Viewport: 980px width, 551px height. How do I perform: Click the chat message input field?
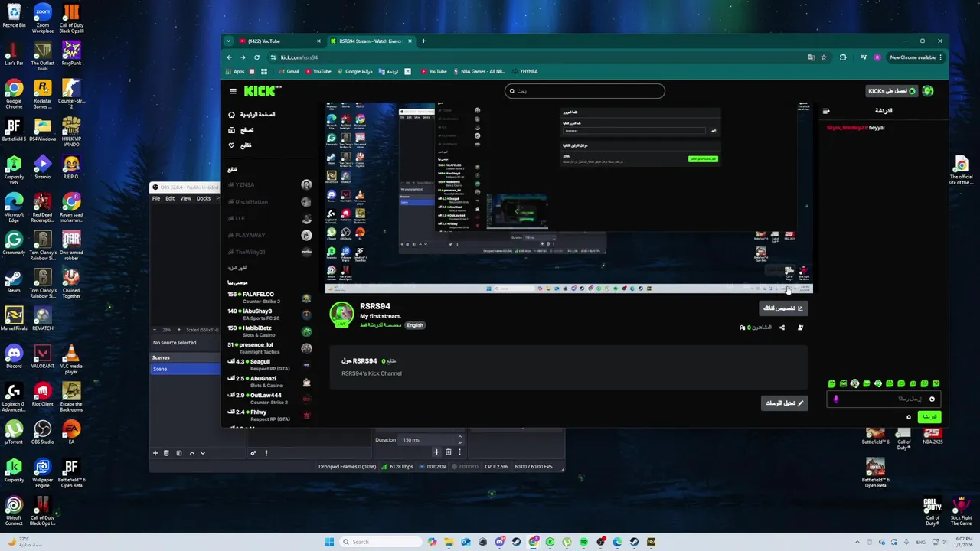tap(884, 399)
